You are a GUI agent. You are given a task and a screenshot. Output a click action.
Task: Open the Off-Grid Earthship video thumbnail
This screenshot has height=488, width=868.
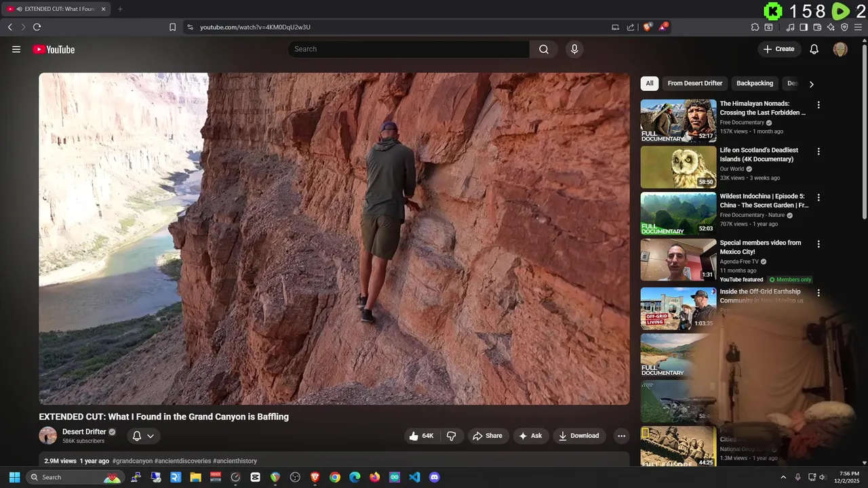678,308
